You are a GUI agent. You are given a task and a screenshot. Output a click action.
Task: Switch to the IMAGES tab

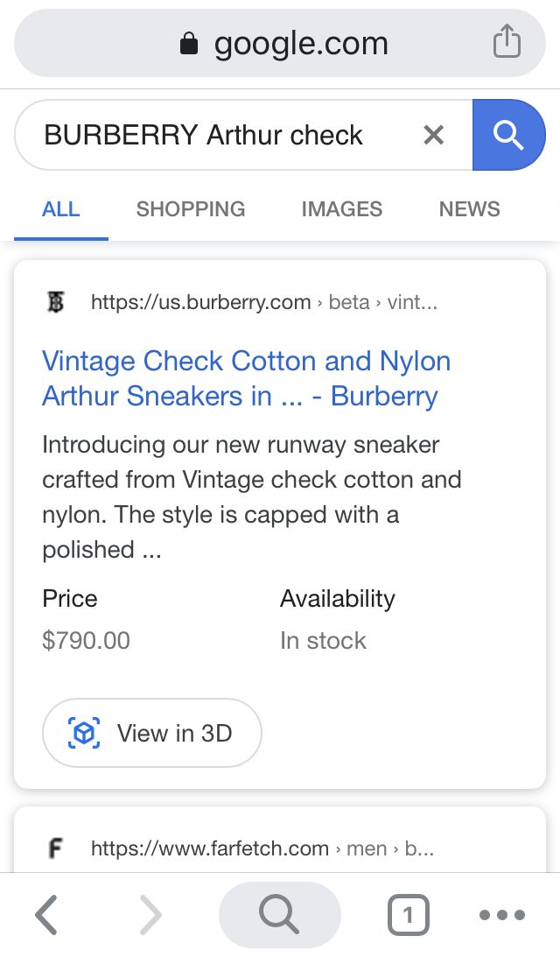[341, 209]
